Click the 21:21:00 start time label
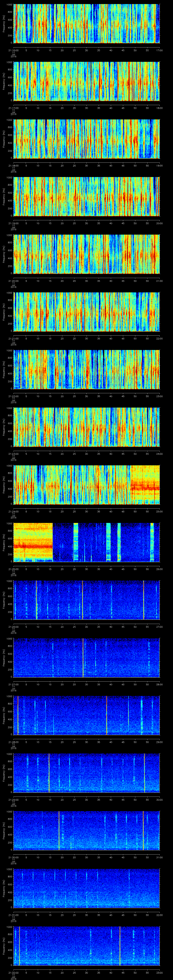 [x=13, y=339]
